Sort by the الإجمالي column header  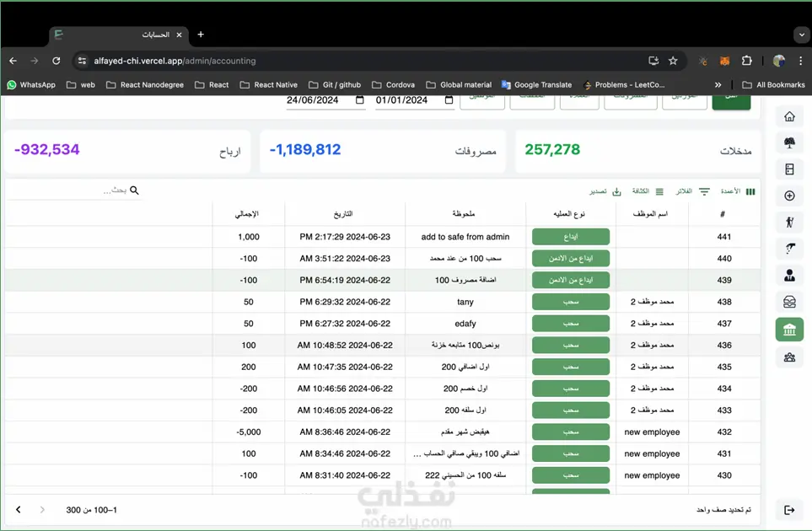(x=247, y=214)
